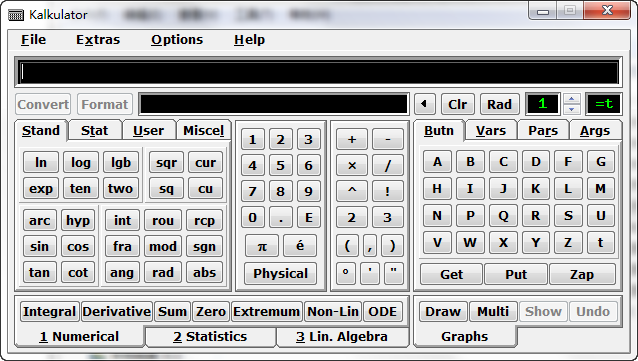The width and height of the screenshot is (638, 361).
Task: Click the Physical constants button
Action: click(280, 273)
